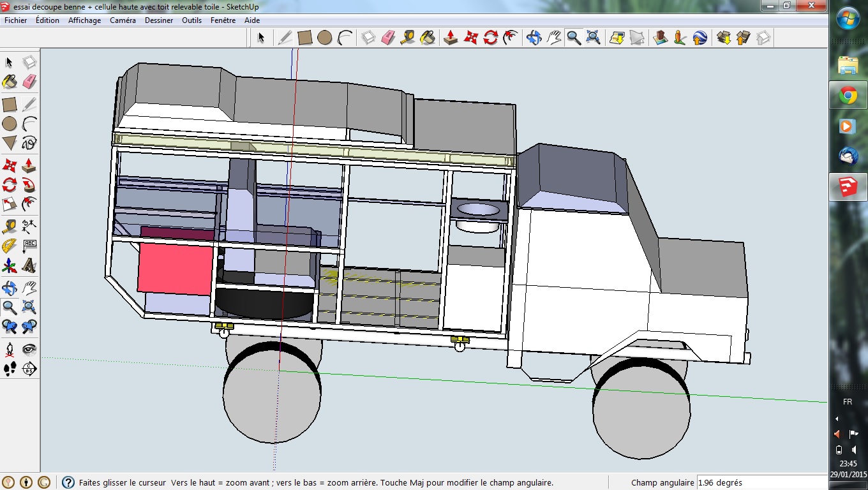Image resolution: width=868 pixels, height=490 pixels.
Task: Click the Text label tool
Action: (29, 246)
